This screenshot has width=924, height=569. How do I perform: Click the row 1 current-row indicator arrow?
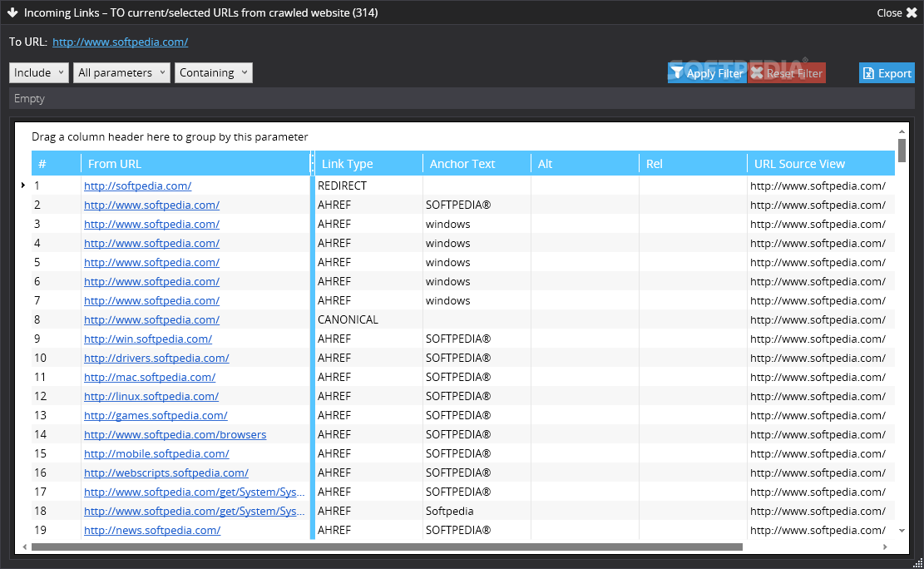[23, 186]
